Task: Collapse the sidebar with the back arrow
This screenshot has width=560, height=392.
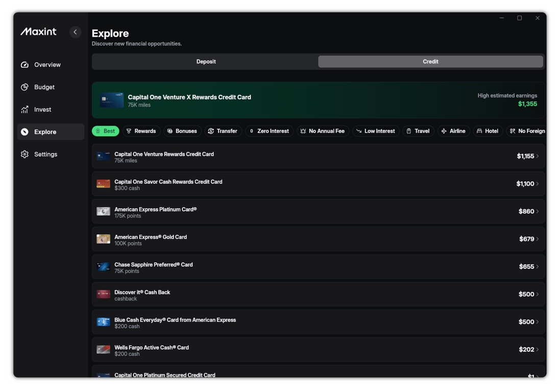Action: pyautogui.click(x=75, y=32)
